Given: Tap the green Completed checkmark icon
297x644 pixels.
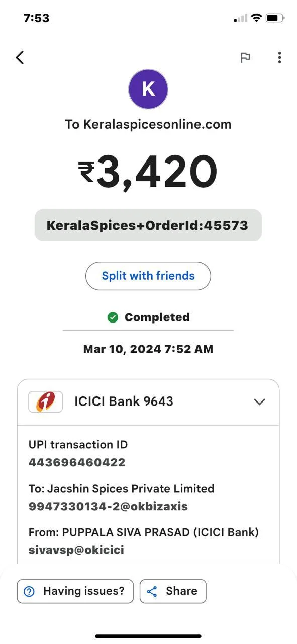Looking at the screenshot, I should [113, 317].
